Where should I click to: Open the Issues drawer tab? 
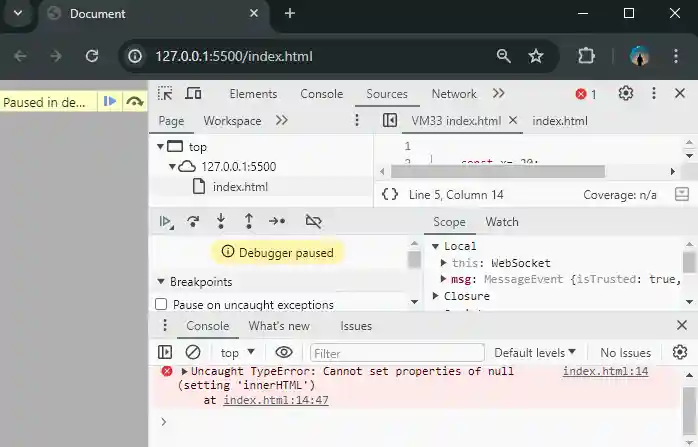(x=356, y=326)
